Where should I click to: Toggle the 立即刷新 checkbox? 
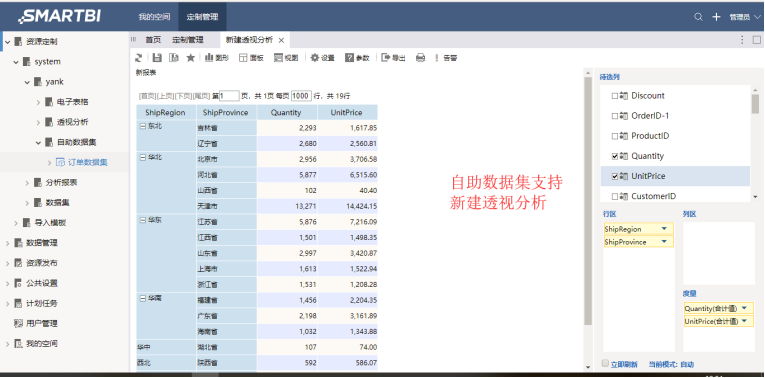[605, 363]
